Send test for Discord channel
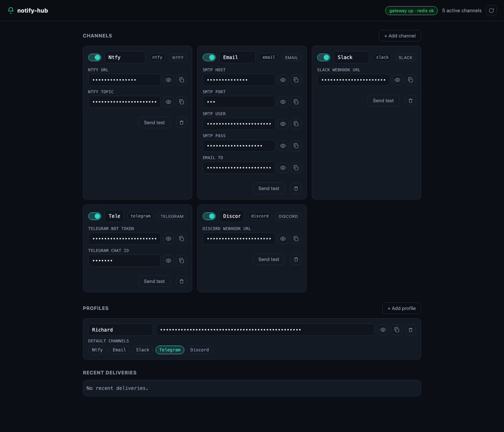The image size is (504, 432). tap(269, 259)
